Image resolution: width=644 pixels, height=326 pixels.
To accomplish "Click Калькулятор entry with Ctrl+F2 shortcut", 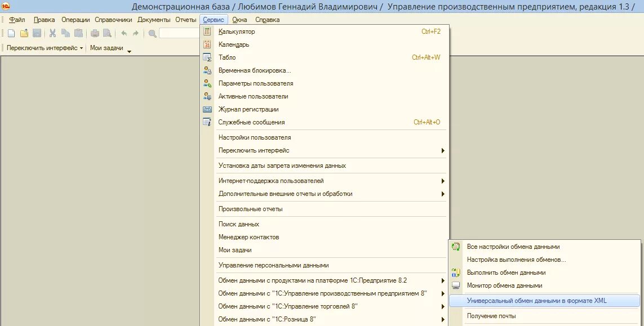I will (325, 32).
